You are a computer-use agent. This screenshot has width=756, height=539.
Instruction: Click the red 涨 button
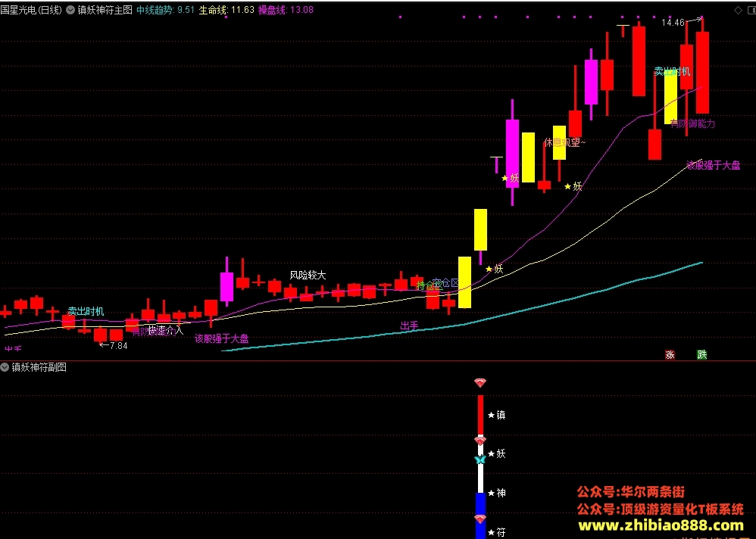click(670, 354)
